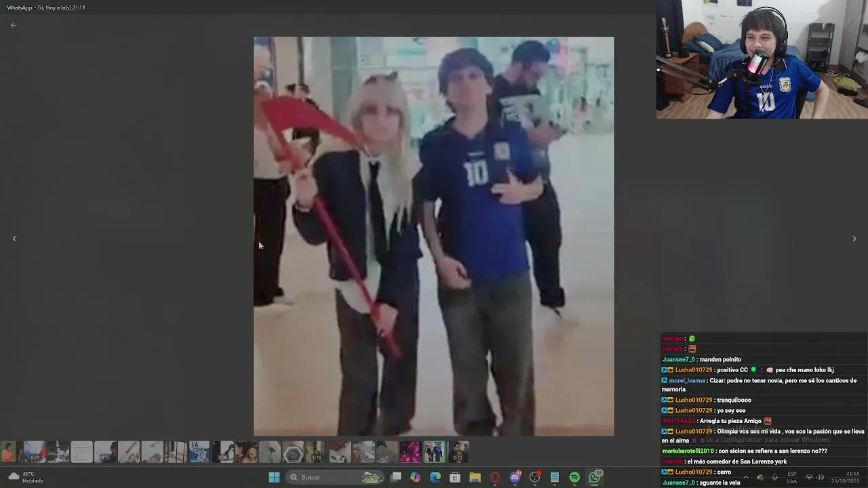Open the pink purple thumbnail

411,452
